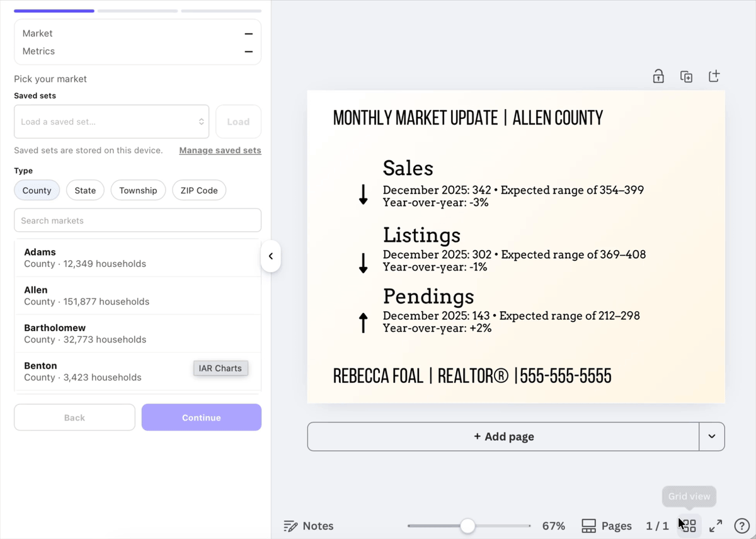Open the Pages panel
This screenshot has height=539, width=756.
(x=606, y=526)
